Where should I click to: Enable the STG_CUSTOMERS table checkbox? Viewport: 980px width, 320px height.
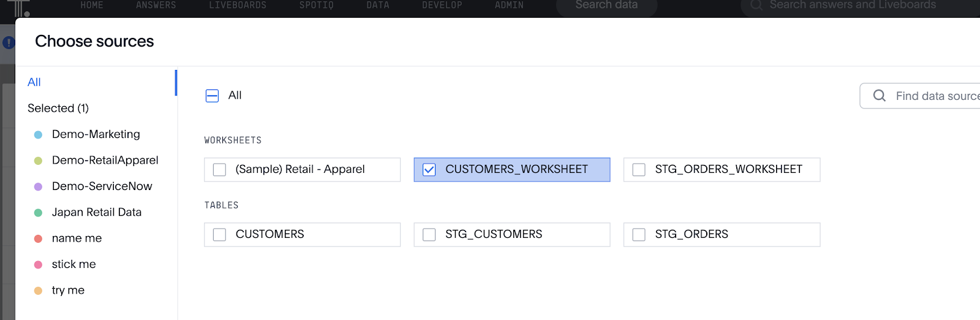point(429,235)
